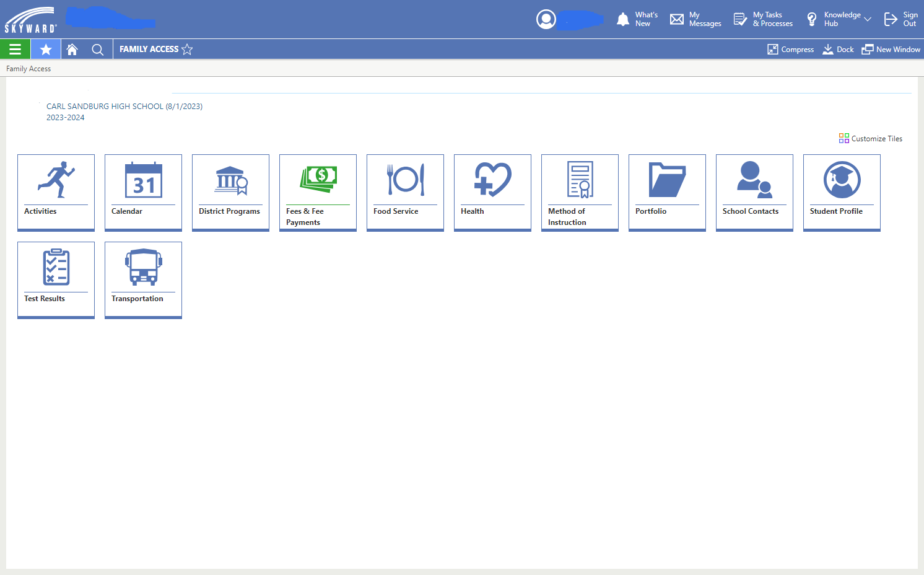Open the District Programs tile

pos(230,193)
